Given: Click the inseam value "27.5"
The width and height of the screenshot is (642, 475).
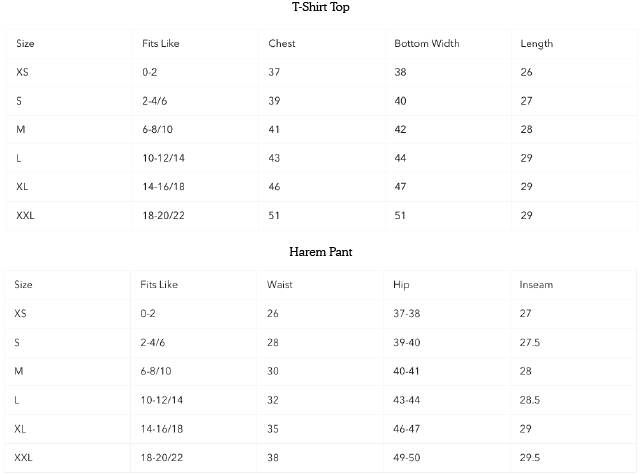Looking at the screenshot, I should coord(530,342).
